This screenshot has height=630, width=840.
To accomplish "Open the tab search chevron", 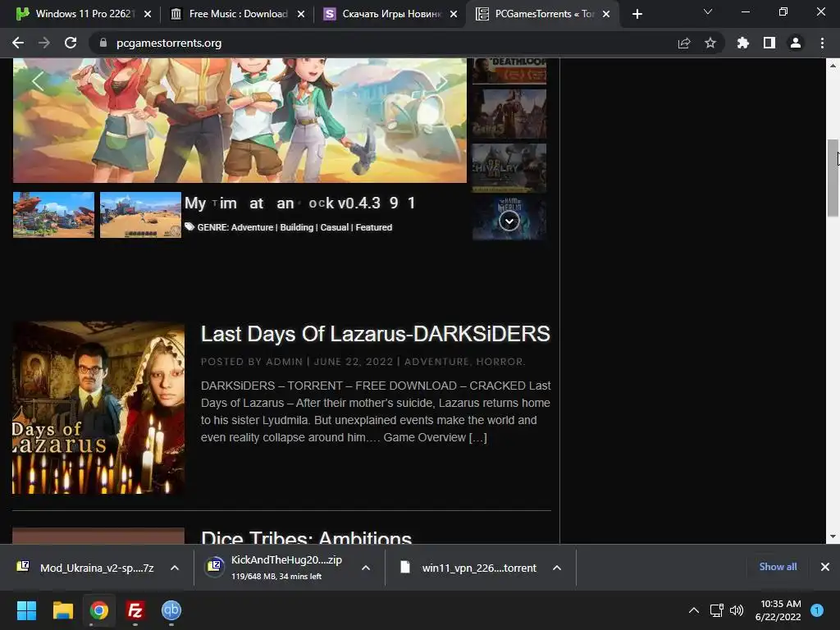I will (708, 11).
